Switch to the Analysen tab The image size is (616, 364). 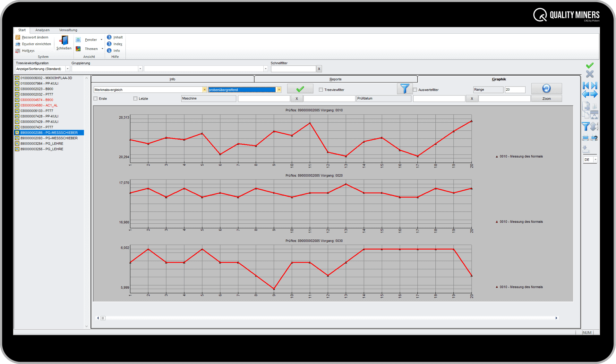click(x=42, y=30)
